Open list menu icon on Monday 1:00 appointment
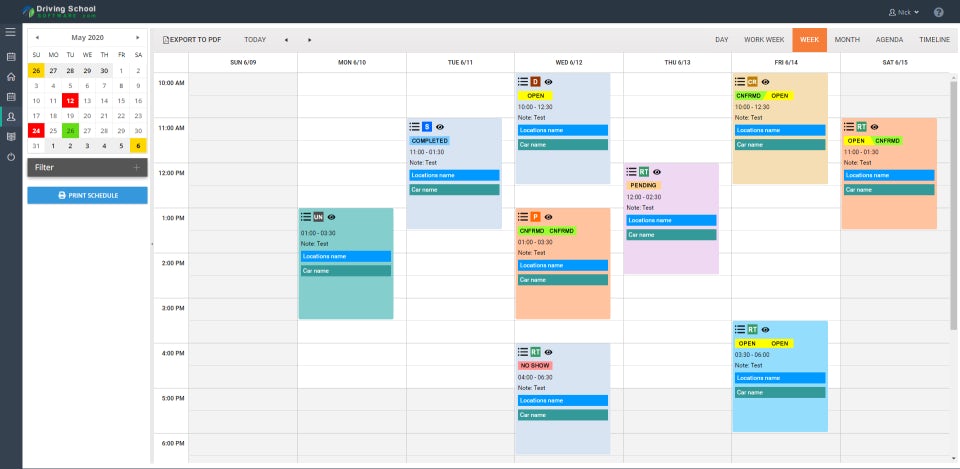Image resolution: width=960 pixels, height=469 pixels. tap(305, 217)
